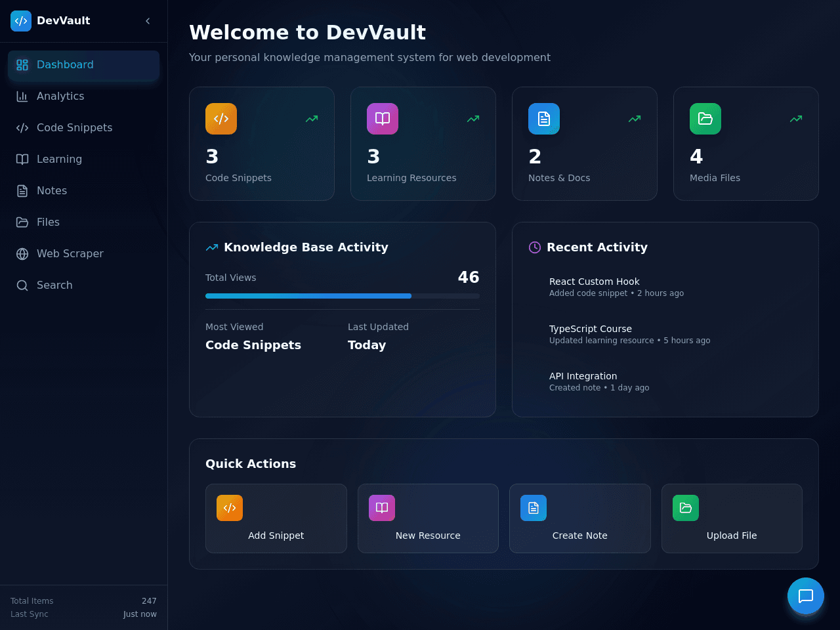Click the Add Snippet quick action
The image size is (840, 630).
click(276, 518)
